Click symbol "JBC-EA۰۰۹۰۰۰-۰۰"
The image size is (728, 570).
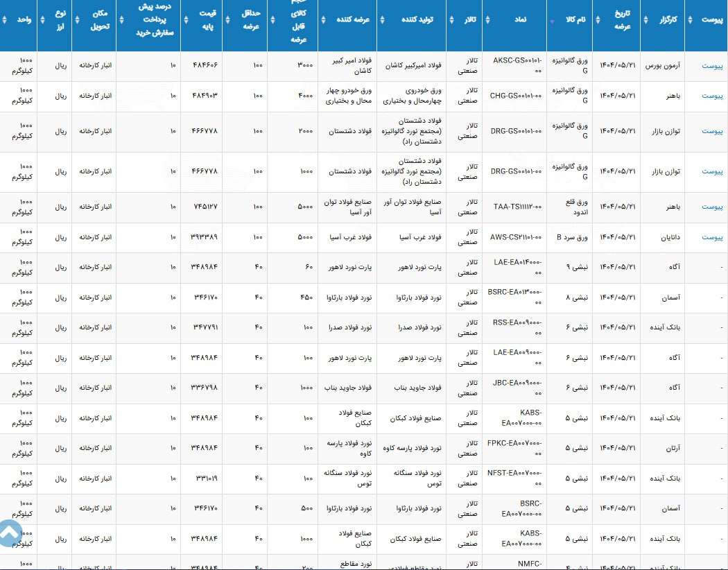point(517,388)
